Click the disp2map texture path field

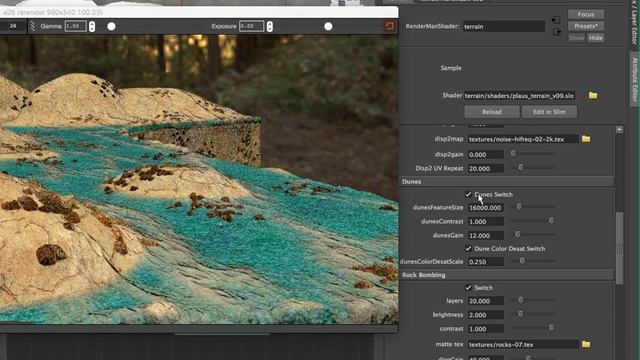pyautogui.click(x=523, y=139)
